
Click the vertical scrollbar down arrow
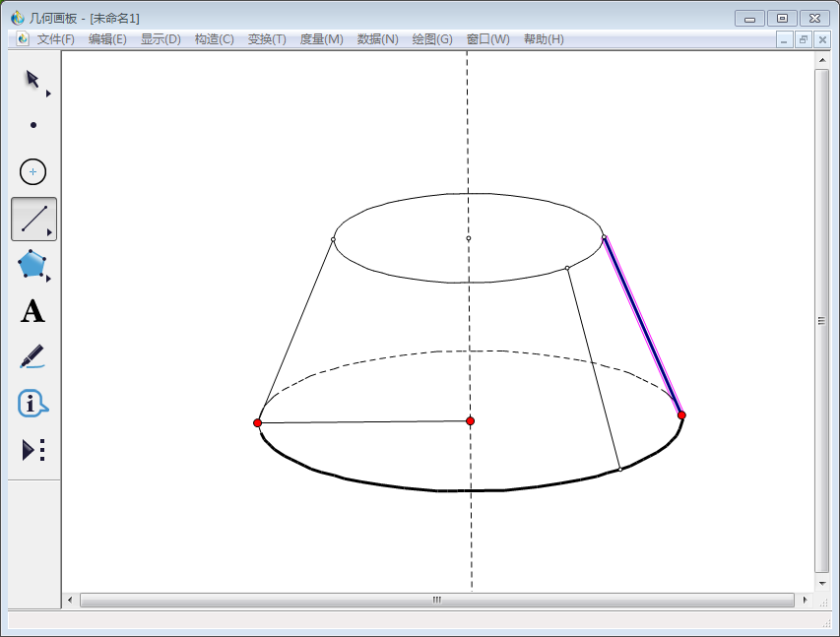pyautogui.click(x=821, y=583)
